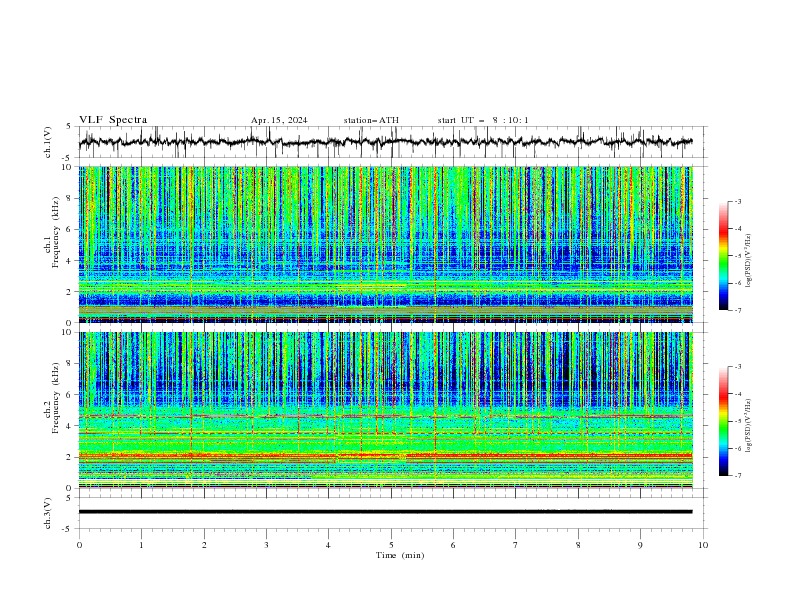Click the '-7' tick on ch.2 color bar
The width and height of the screenshot is (792, 612).
(x=737, y=476)
